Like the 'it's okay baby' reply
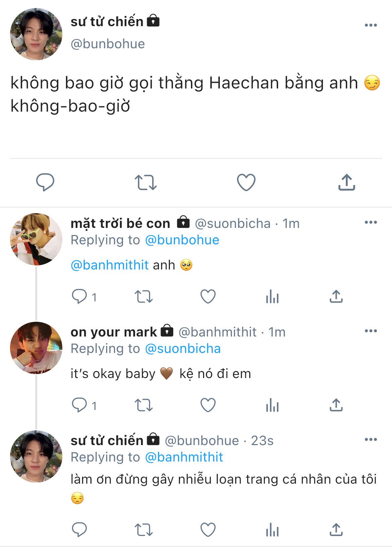Viewport: 392px width, 547px height. pos(208,405)
